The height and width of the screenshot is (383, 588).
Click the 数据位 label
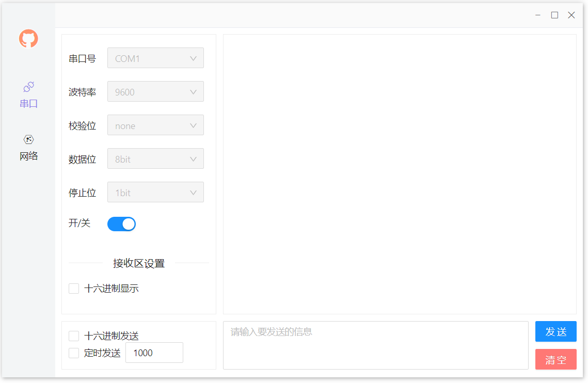(82, 159)
